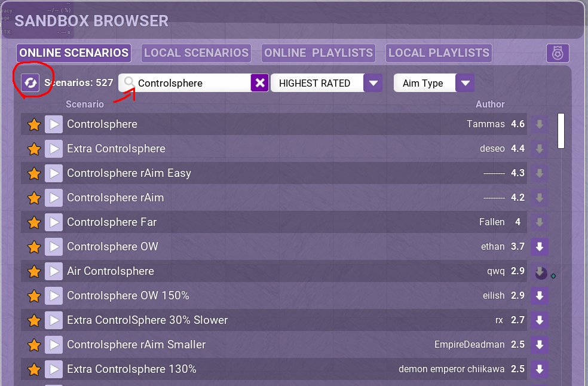Screen dimensions: 588x386
Task: Download Controlsphere OW scenario
Action: click(540, 247)
